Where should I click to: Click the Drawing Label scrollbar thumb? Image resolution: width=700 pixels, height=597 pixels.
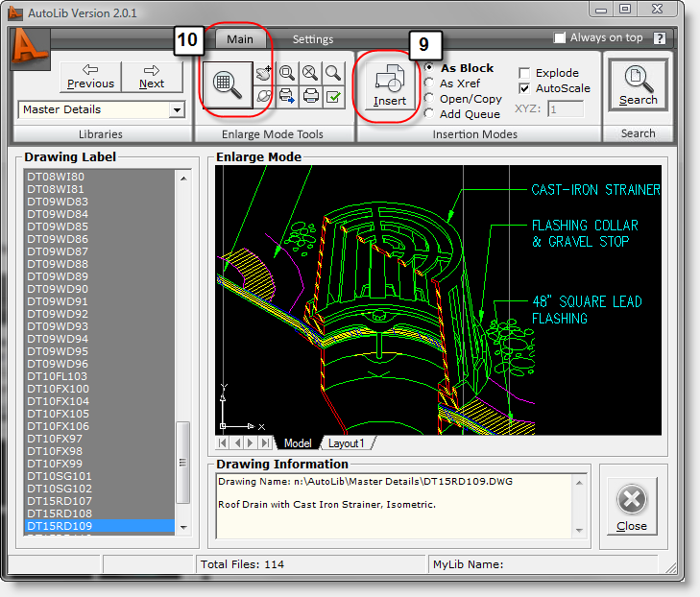point(183,463)
